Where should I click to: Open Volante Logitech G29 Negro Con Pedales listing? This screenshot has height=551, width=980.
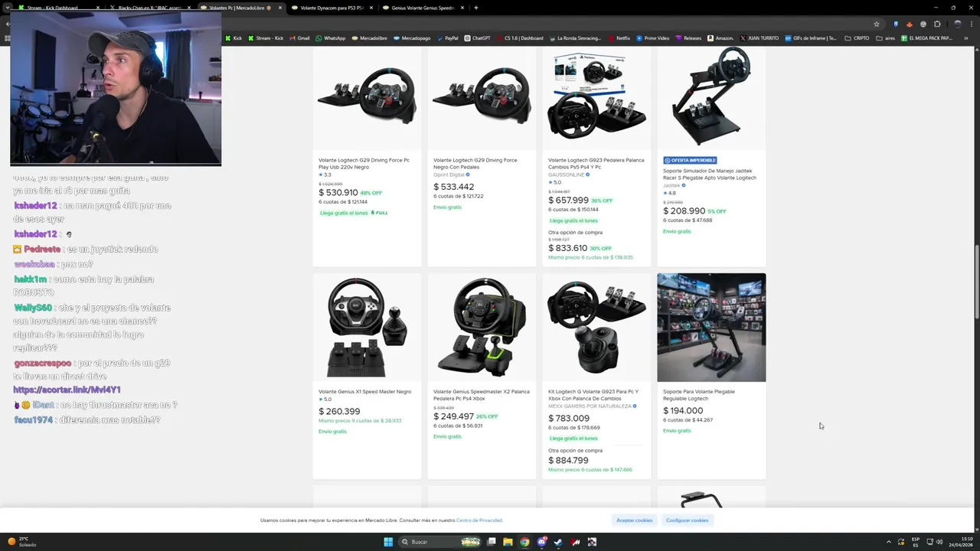[x=475, y=163]
